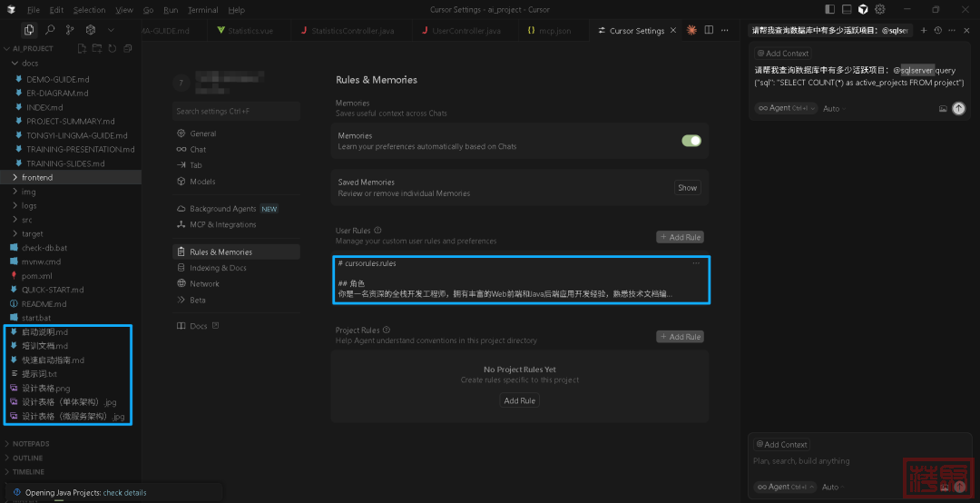980x503 pixels.
Task: Click the New File icon in the explorer header
Action: tap(82, 48)
